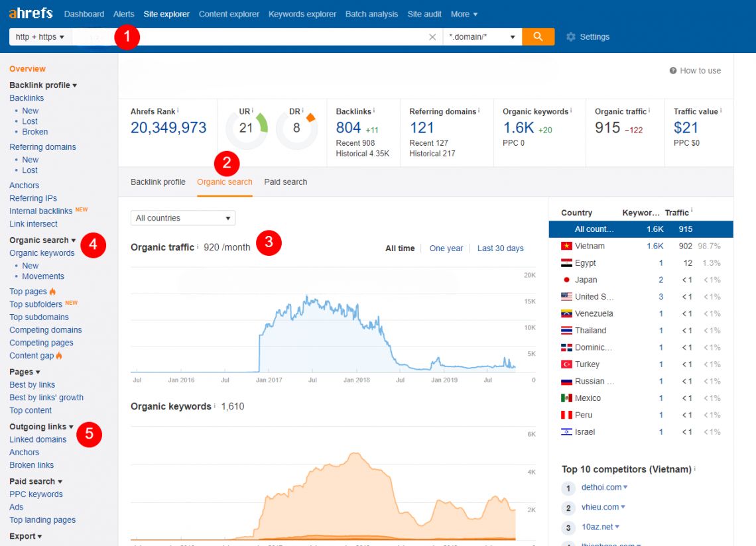Open the Broken links sidebar link
The width and height of the screenshot is (756, 546).
pos(31,464)
